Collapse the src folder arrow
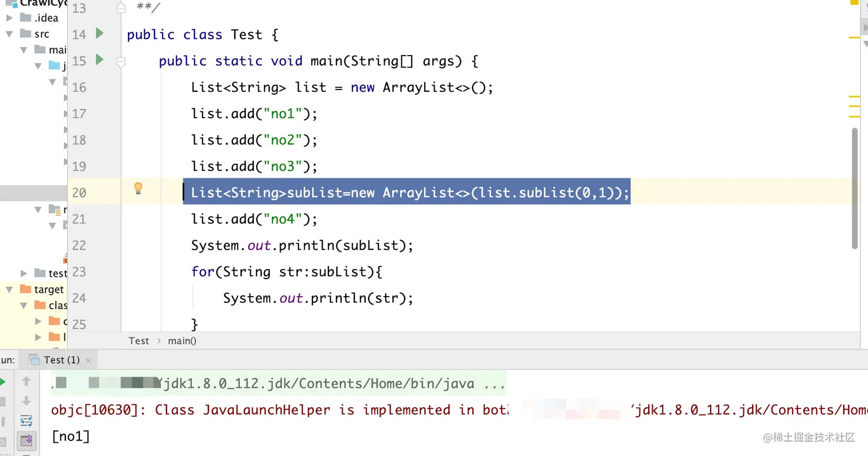 point(9,34)
